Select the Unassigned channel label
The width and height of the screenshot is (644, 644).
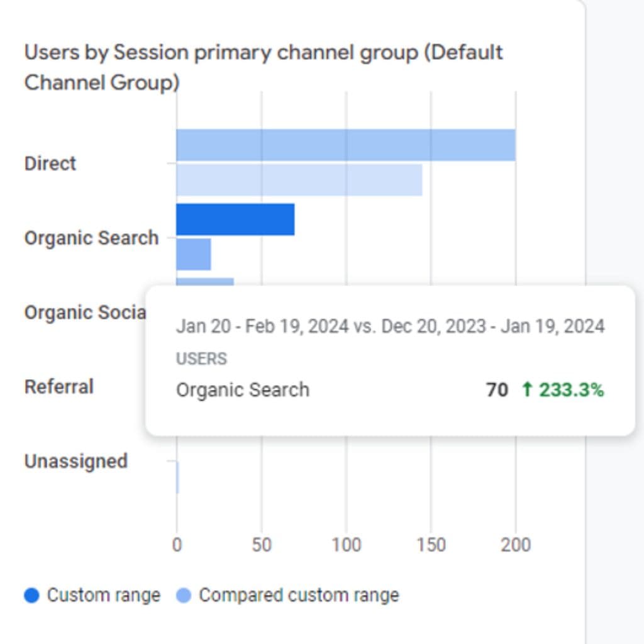point(76,462)
